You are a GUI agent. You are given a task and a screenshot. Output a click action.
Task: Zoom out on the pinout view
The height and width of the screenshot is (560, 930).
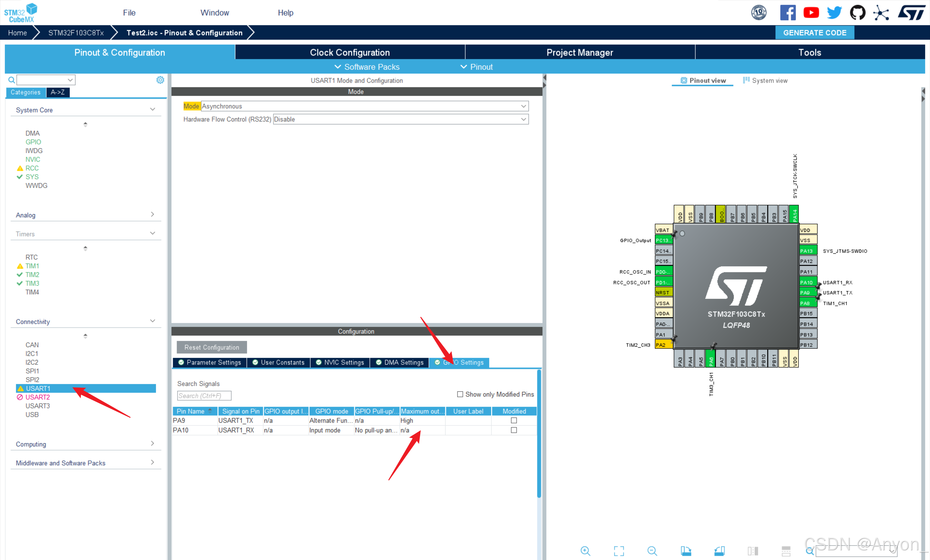[652, 551]
